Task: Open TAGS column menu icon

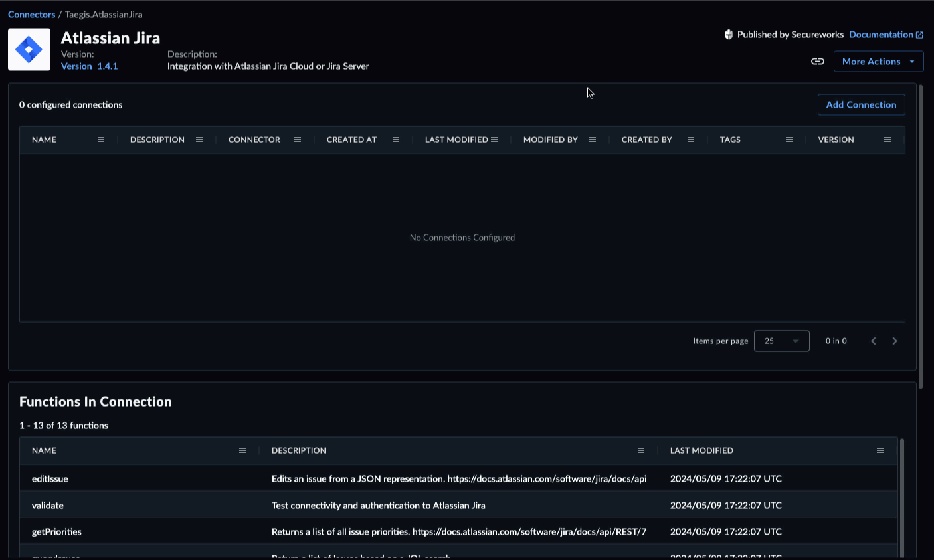Action: (x=789, y=140)
